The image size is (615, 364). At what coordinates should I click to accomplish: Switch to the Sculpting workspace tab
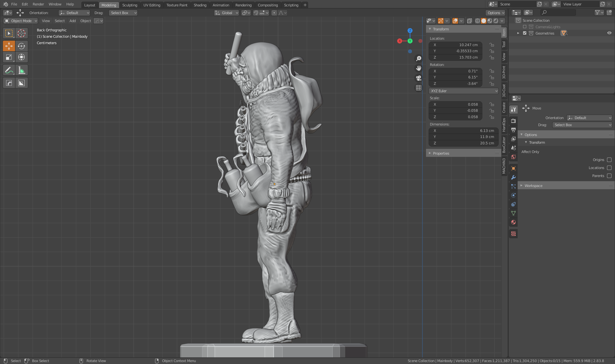[x=130, y=5]
